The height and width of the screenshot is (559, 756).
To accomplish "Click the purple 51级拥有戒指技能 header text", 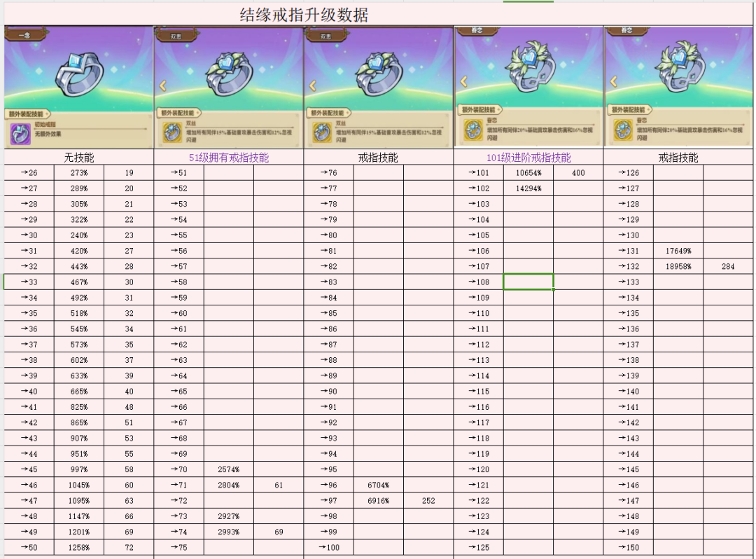I will (x=228, y=158).
